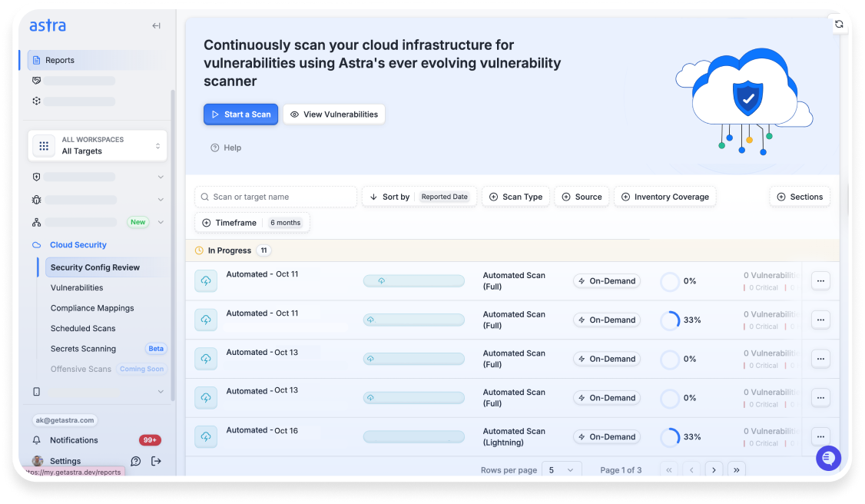This screenshot has width=865, height=504.
Task: Open the Sort by Reported Date control
Action: [x=419, y=197]
